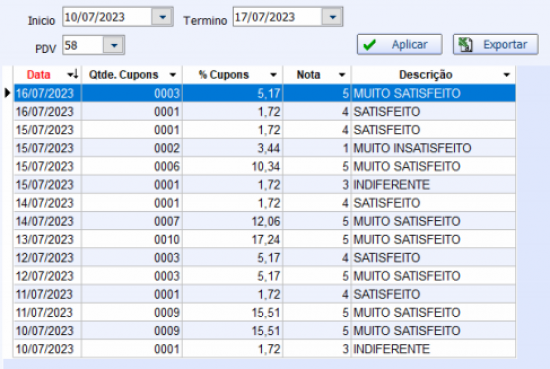This screenshot has width=550, height=369.
Task: Open the Inicio date dropdown
Action: pos(162,17)
